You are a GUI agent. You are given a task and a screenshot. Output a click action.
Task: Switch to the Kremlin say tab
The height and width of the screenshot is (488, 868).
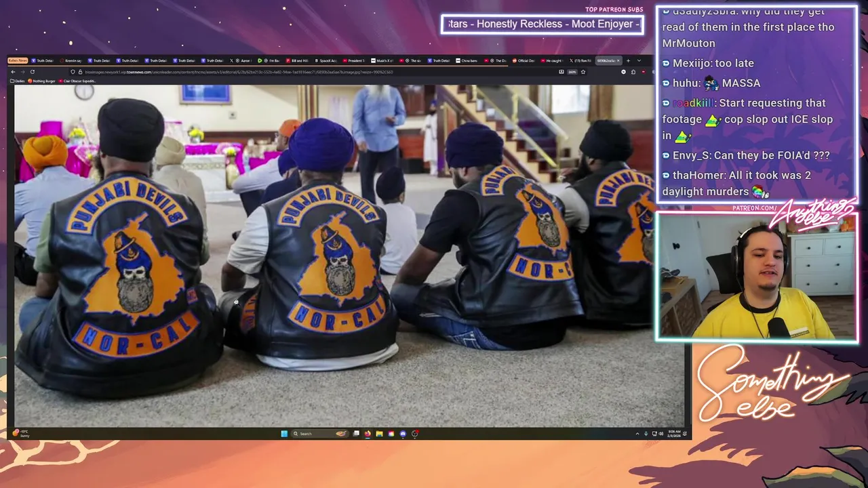point(71,60)
